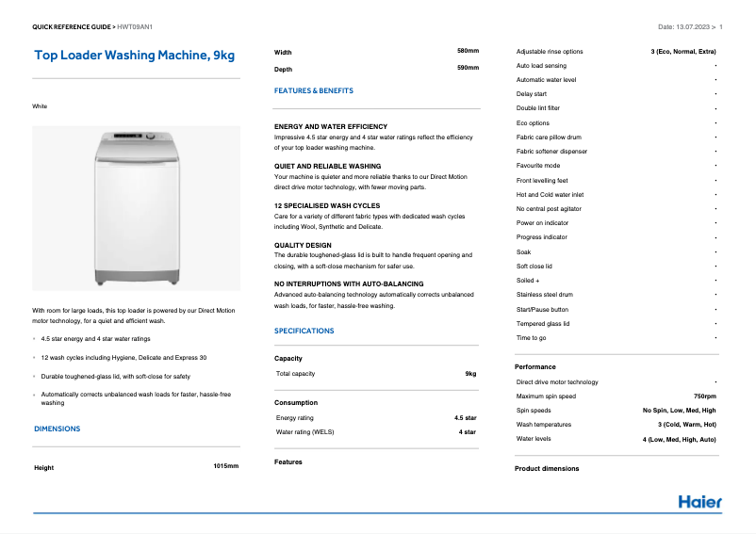
Task: Click the 750rpm maximum spin speed value
Action: tap(704, 396)
